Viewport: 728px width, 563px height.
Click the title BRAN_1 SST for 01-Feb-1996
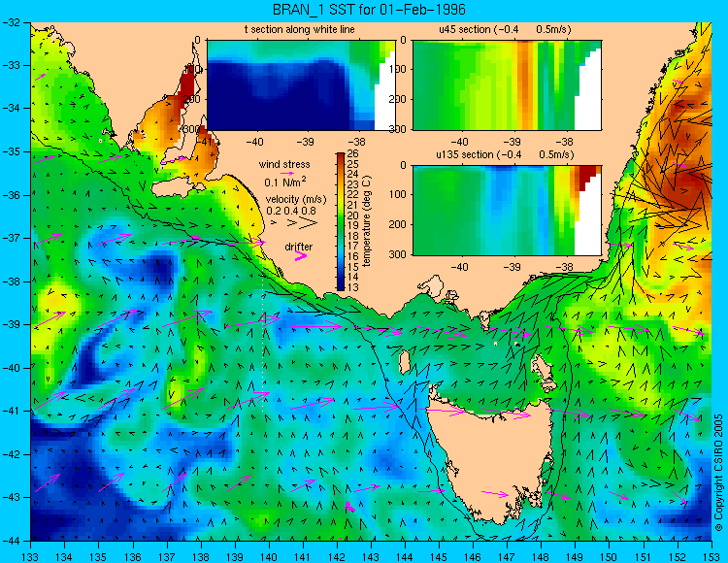tap(368, 10)
